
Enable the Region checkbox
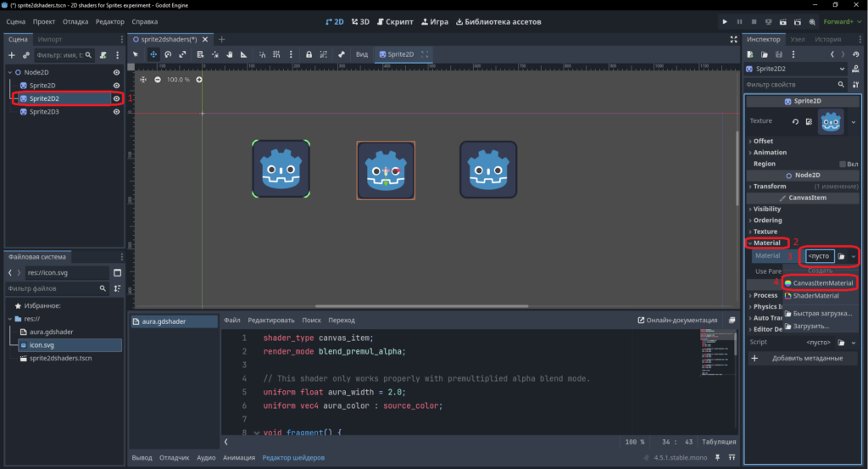point(843,164)
